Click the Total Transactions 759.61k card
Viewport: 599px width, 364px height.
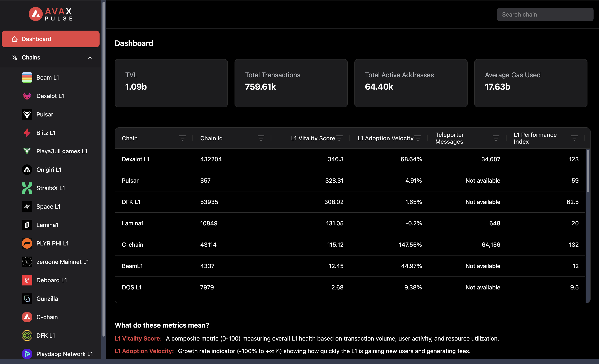291,83
